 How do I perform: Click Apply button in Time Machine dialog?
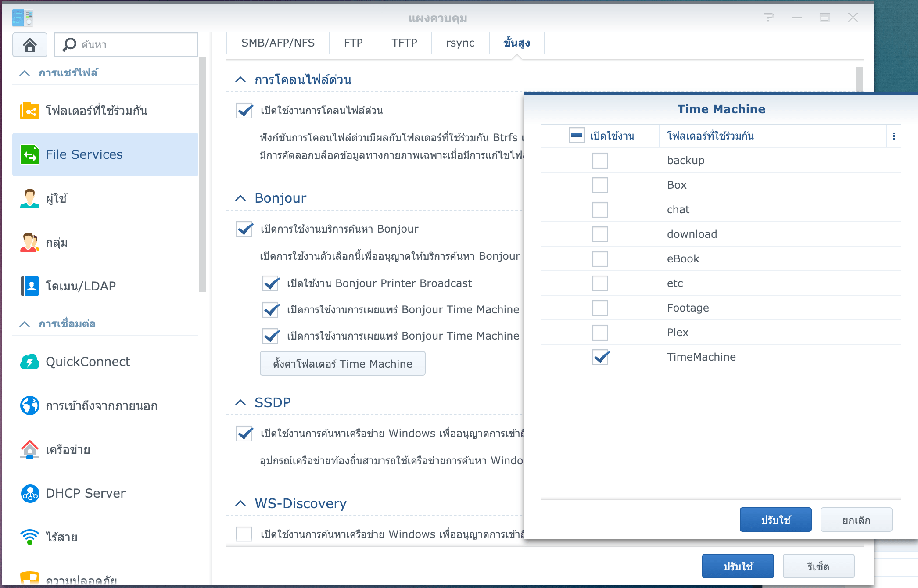pyautogui.click(x=775, y=520)
